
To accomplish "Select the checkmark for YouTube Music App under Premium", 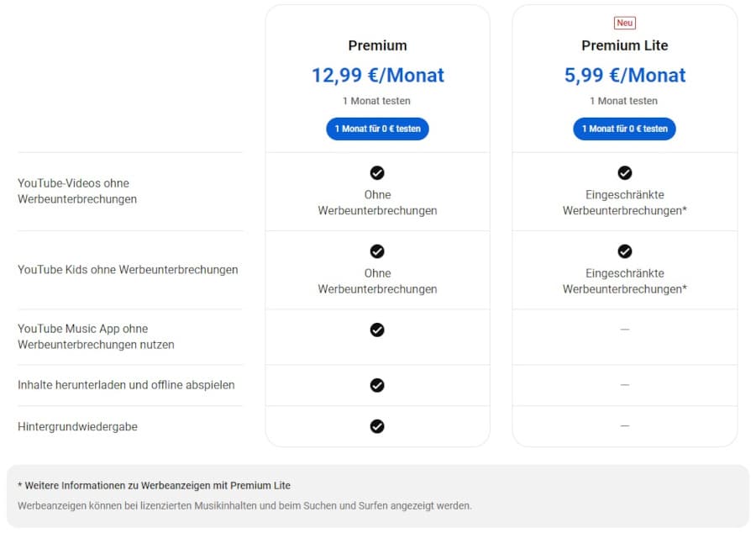I will coord(377,330).
